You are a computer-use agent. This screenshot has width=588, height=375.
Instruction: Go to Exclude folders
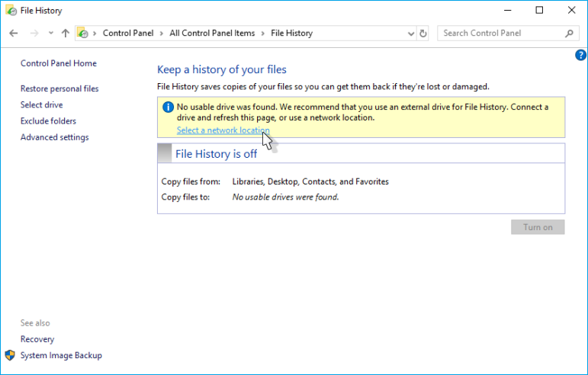coord(48,121)
